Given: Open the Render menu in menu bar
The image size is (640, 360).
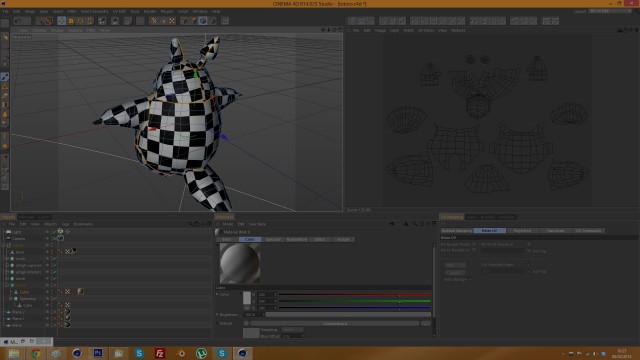Looking at the screenshot, I should click(150, 11).
